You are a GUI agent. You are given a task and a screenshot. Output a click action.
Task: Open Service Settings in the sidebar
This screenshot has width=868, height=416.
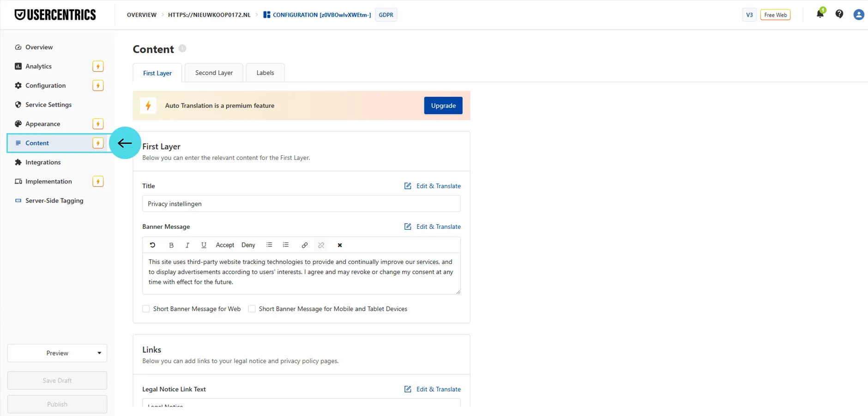48,104
